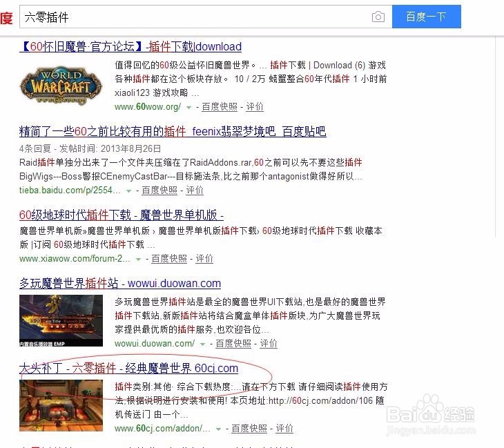
Task: Open 百度快照 for the wowui.duowan.com result
Action: 233,344
